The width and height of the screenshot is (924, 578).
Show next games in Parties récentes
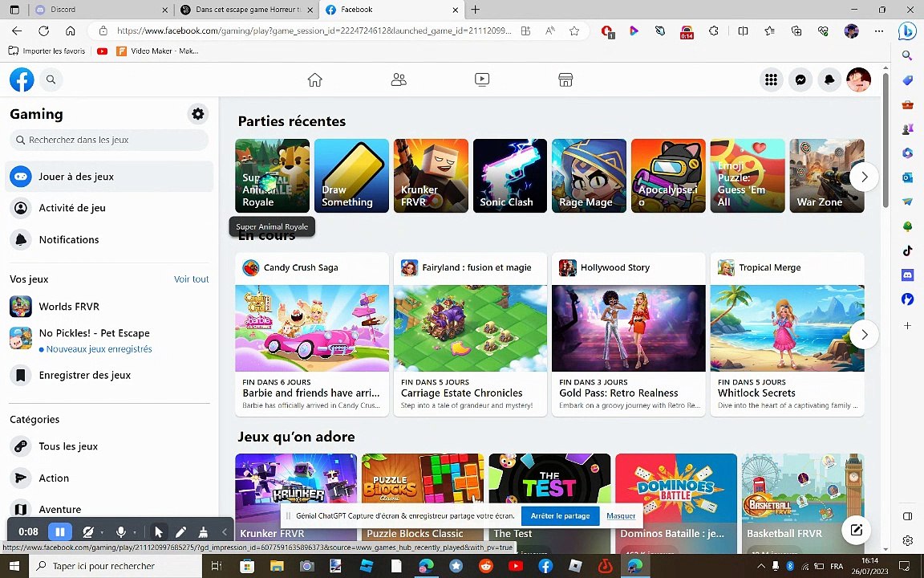[x=865, y=177]
